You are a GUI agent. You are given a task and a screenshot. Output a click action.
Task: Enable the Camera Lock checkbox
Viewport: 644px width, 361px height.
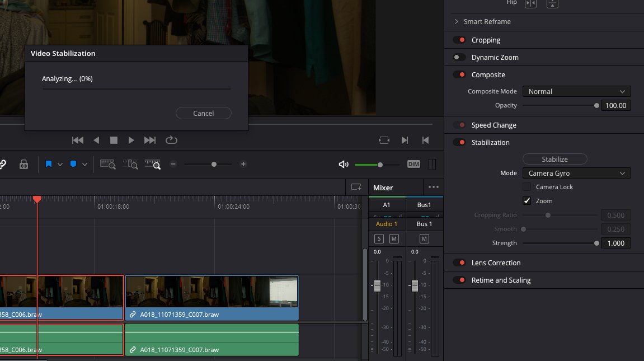527,187
